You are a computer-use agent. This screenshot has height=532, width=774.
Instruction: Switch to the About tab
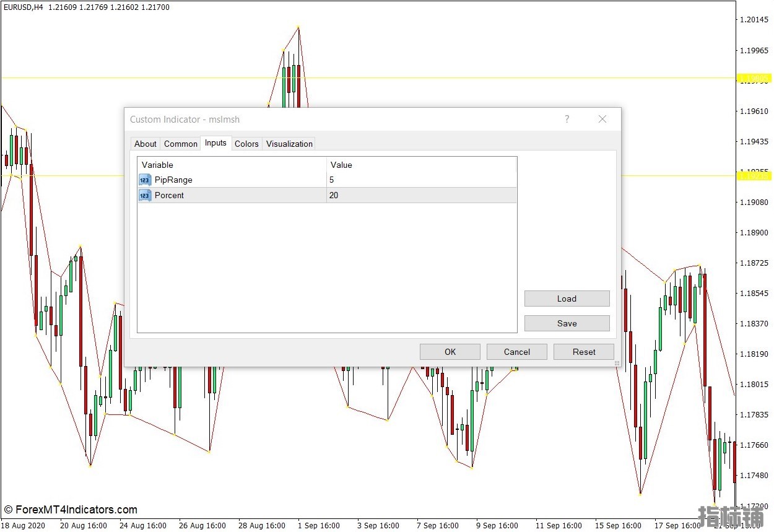point(146,144)
